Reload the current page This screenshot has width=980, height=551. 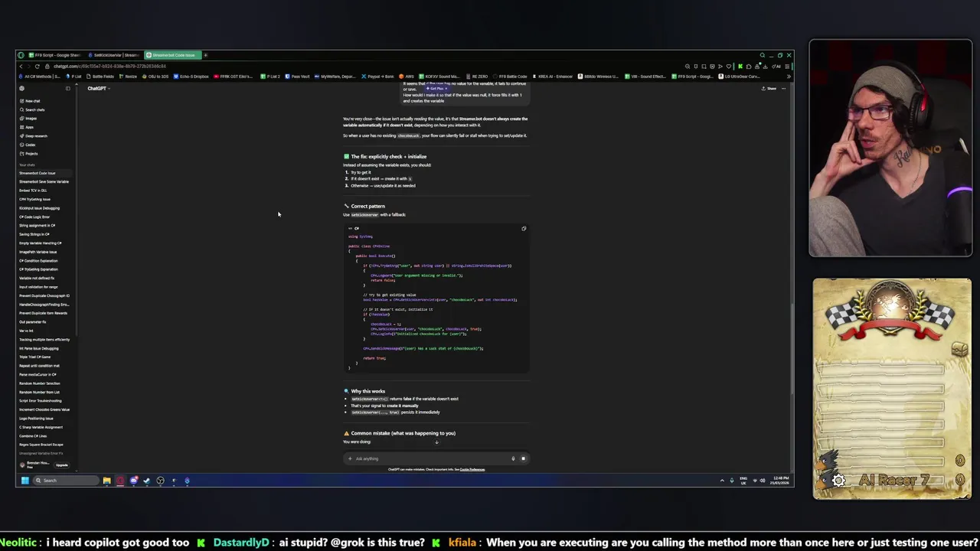click(x=38, y=67)
